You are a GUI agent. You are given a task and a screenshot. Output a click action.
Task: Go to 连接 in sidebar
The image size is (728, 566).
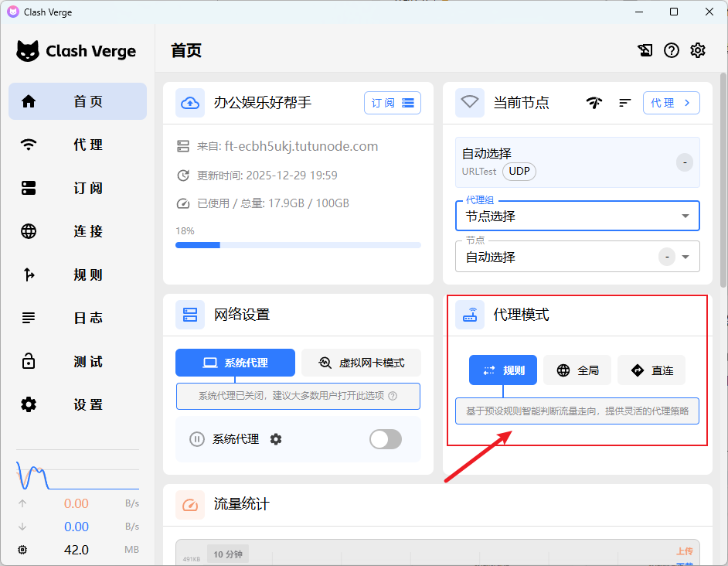pyautogui.click(x=77, y=231)
